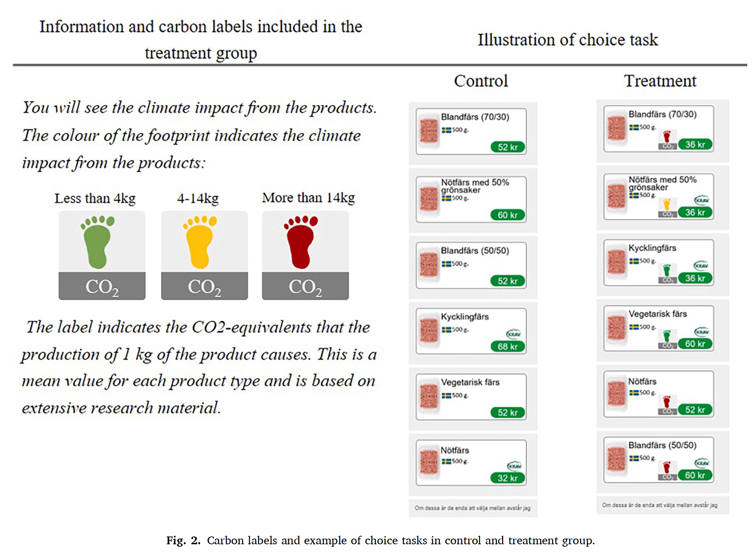Click meat thumbnail on control Blandfärs (70/30) card
Image resolution: width=756 pixels, height=557 pixels.
click(x=429, y=132)
